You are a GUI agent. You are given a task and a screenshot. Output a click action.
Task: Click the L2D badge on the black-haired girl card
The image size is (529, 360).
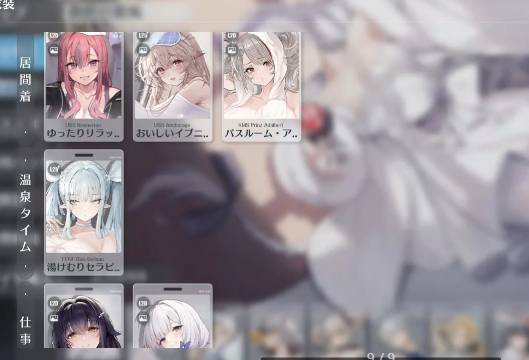point(54,303)
